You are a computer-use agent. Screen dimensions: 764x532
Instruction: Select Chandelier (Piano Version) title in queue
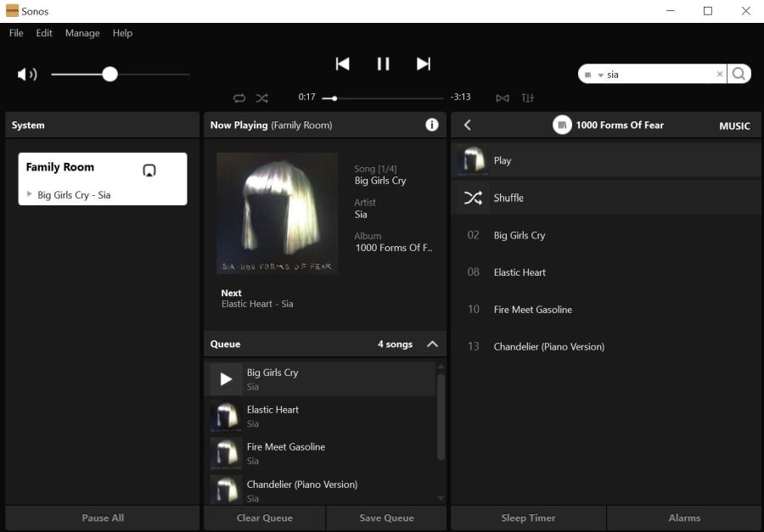click(302, 484)
